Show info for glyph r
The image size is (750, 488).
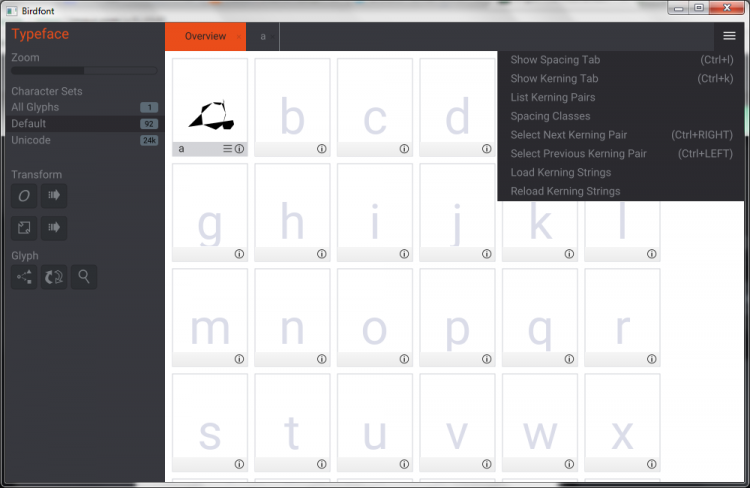[x=651, y=359]
